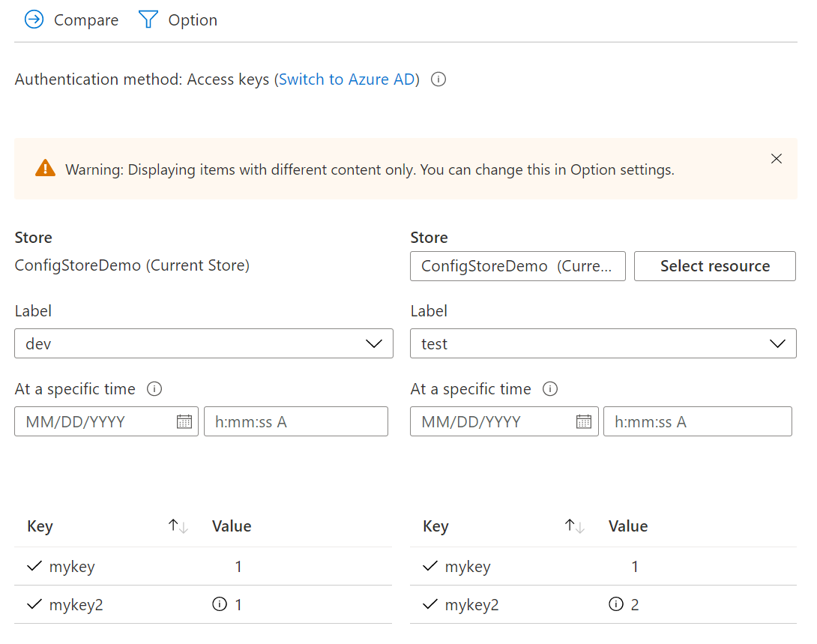Viewport: 817px width, 644px height.
Task: Open the calendar picker in the left date field
Action: pyautogui.click(x=184, y=421)
